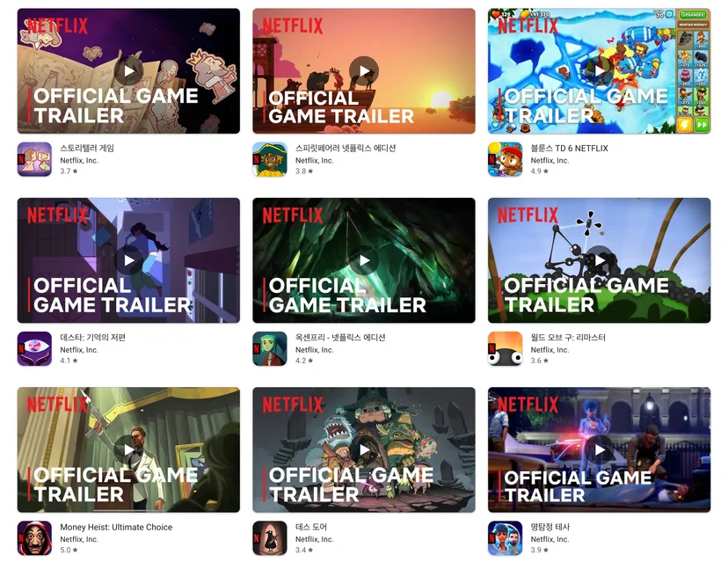
Task: Click the 3.8 star rating of 스피릿페어러
Action: (x=304, y=172)
